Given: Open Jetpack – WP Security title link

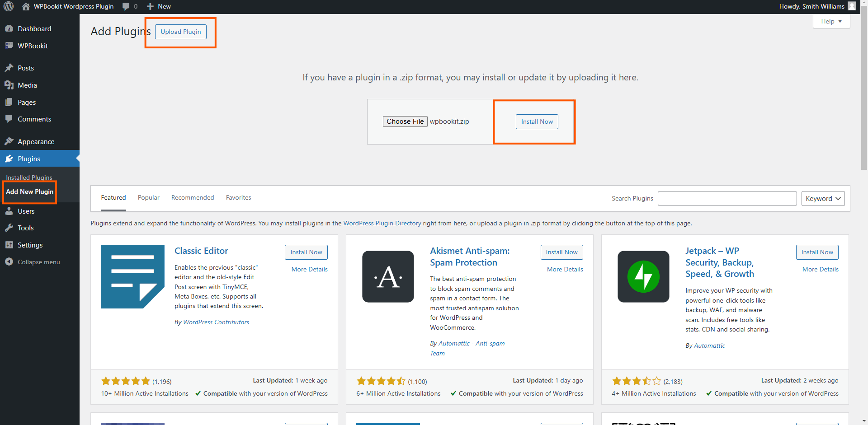Looking at the screenshot, I should [x=720, y=262].
